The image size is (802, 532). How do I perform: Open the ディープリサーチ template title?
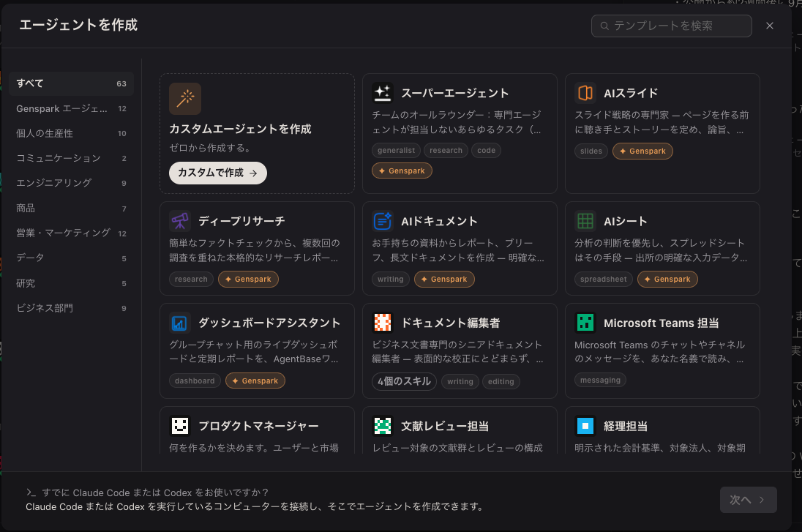(x=241, y=221)
